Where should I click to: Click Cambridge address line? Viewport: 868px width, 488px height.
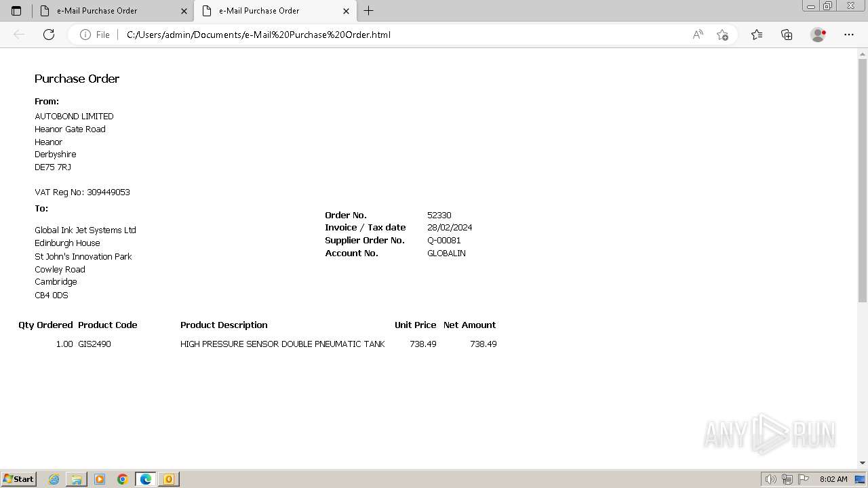[56, 282]
